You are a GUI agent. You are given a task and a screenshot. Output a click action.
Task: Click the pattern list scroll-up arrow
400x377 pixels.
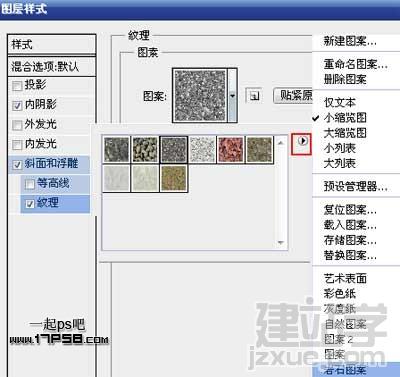click(281, 143)
